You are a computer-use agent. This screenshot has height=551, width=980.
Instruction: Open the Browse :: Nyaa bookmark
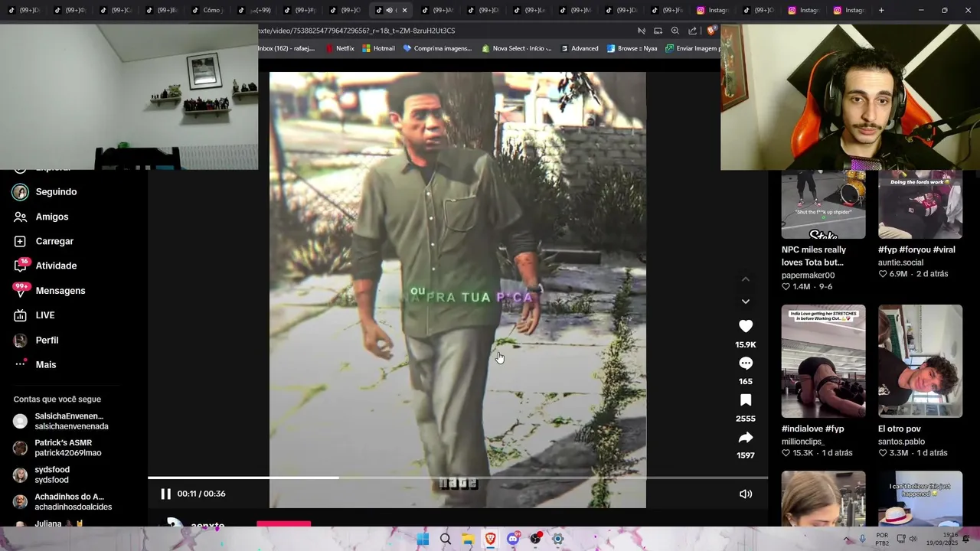tap(632, 48)
